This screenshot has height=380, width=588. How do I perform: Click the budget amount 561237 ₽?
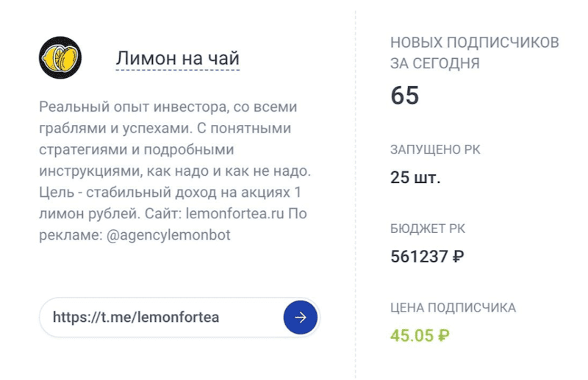point(427,257)
